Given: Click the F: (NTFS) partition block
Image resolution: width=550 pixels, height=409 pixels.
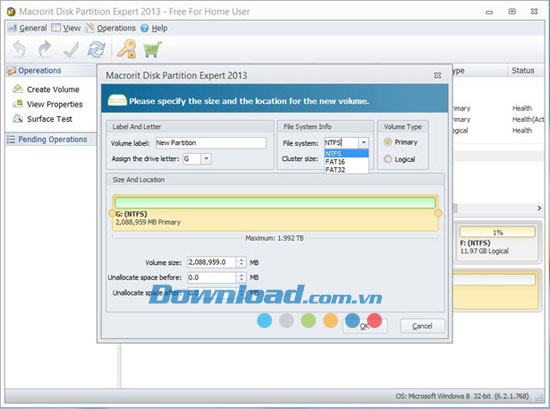Looking at the screenshot, I should coord(496,243).
